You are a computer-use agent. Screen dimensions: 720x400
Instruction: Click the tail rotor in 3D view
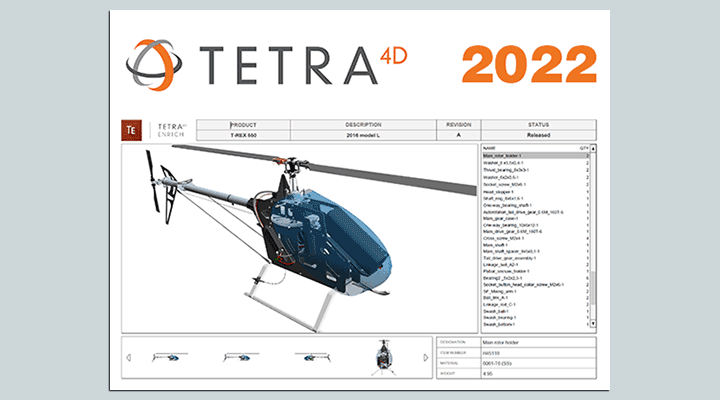[x=152, y=181]
